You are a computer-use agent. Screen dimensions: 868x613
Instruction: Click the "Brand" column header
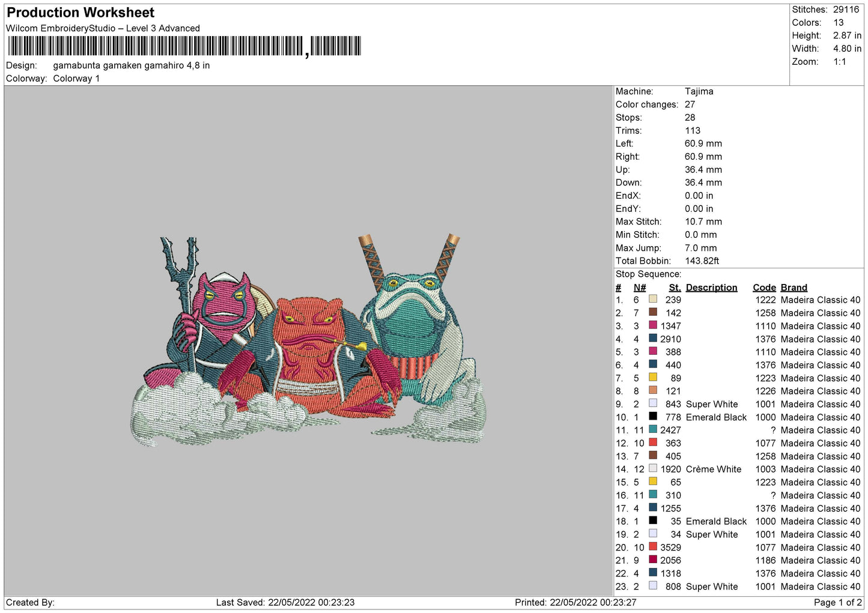[794, 288]
